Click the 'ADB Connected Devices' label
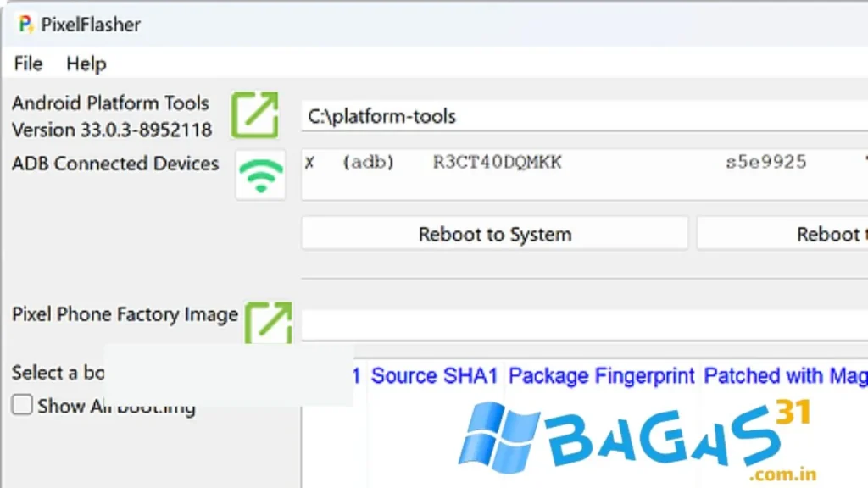This screenshot has width=868, height=488. pos(115,164)
